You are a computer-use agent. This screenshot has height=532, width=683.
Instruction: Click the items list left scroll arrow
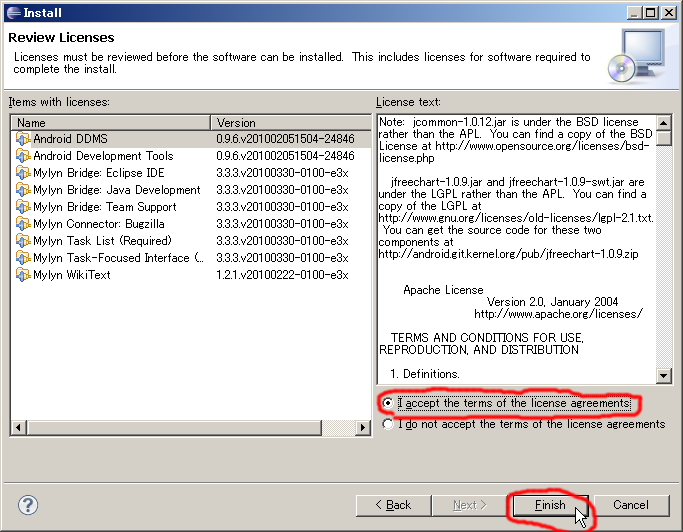pos(18,428)
